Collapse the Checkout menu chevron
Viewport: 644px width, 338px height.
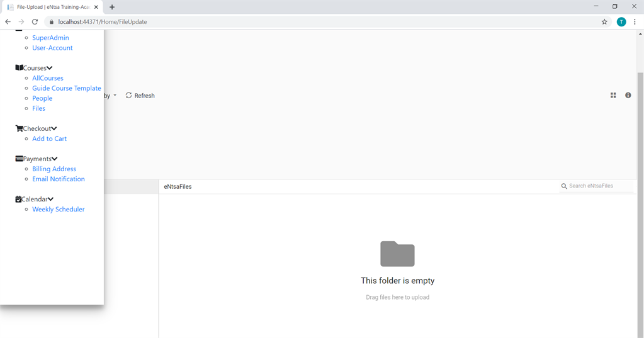(x=54, y=128)
